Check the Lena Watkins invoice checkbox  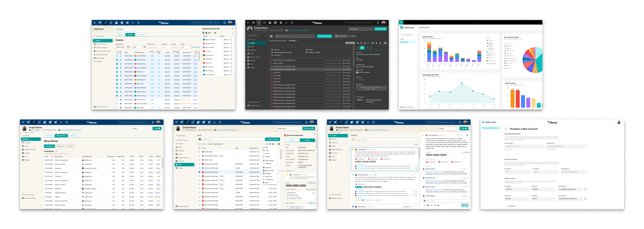click(x=117, y=56)
